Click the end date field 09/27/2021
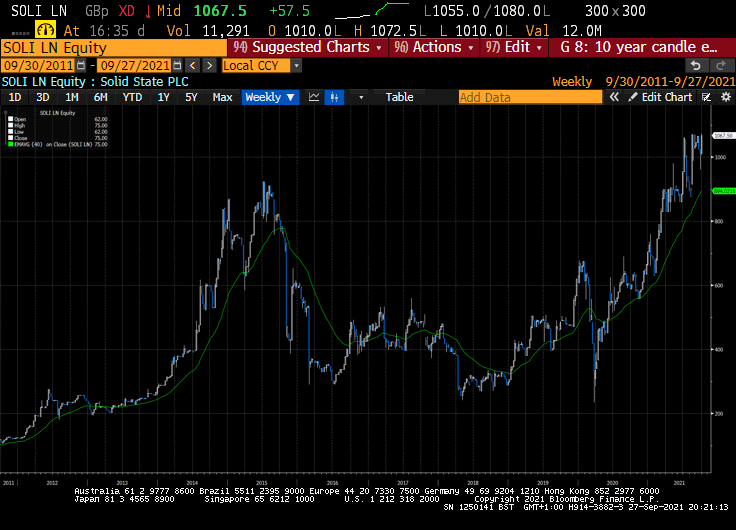This screenshot has height=530, width=736. pyautogui.click(x=134, y=66)
